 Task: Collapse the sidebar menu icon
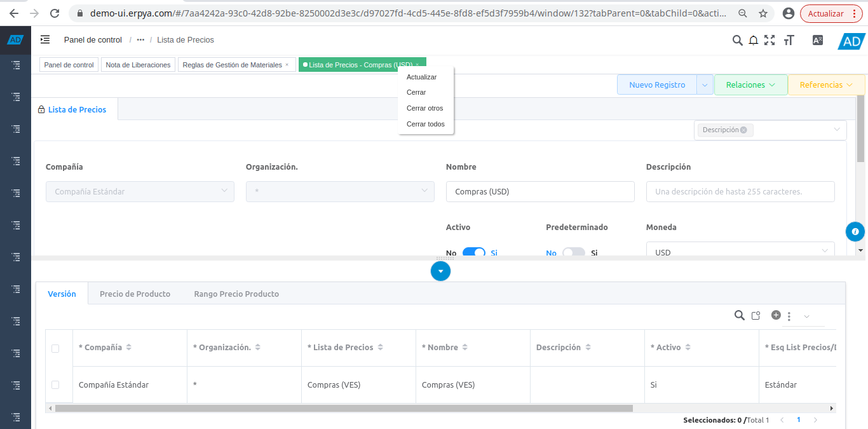[45, 39]
